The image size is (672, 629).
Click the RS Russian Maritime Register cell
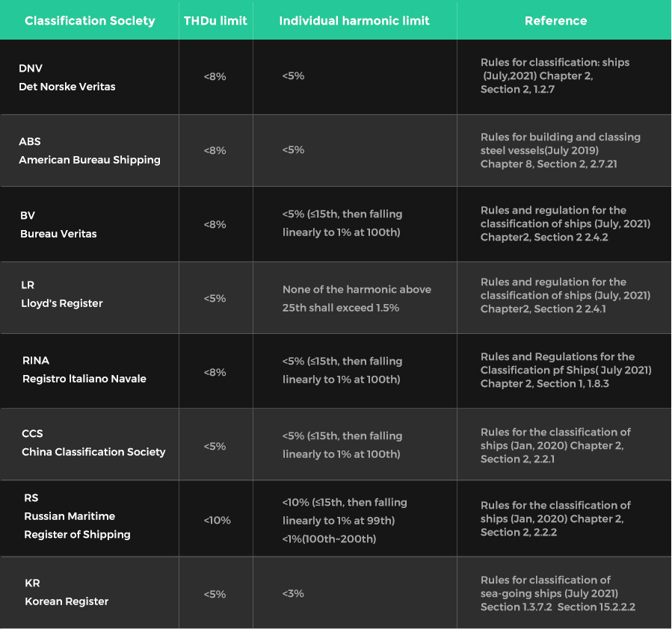(90, 518)
